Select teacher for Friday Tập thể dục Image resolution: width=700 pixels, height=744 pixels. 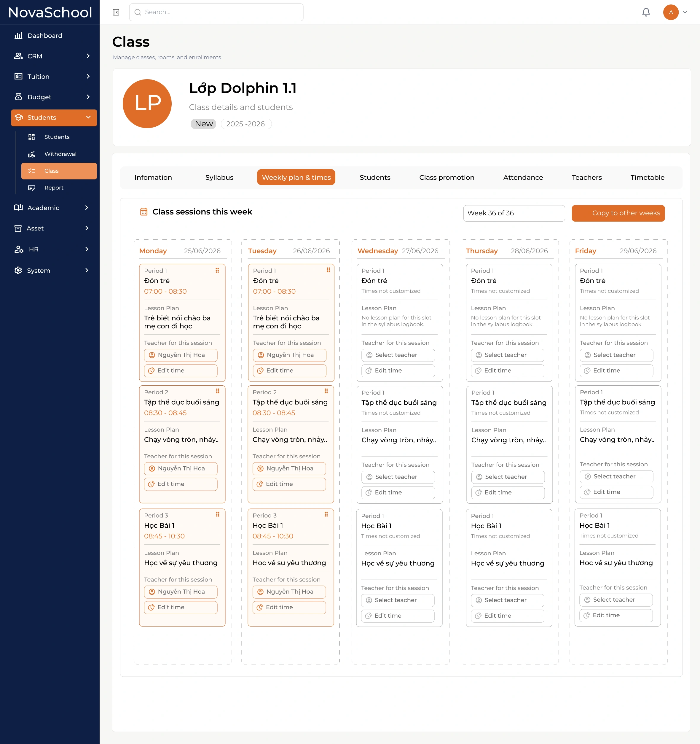tap(616, 477)
